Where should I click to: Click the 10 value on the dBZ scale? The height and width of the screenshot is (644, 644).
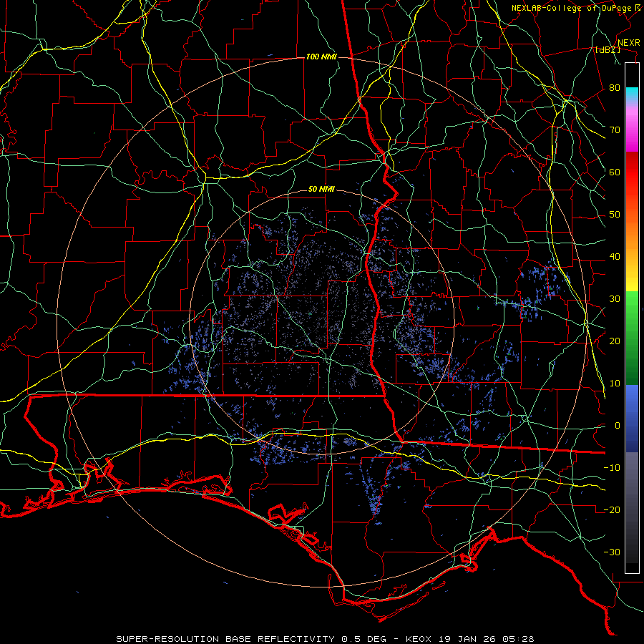click(x=615, y=384)
